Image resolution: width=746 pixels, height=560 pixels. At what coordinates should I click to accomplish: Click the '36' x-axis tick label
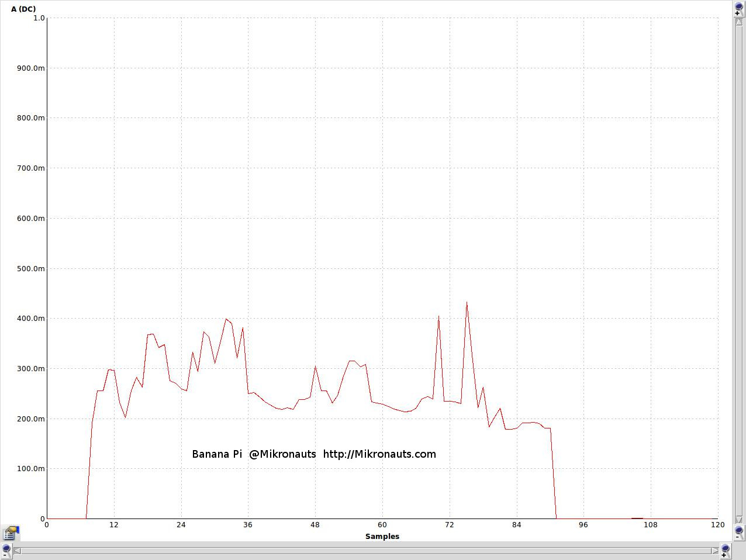coord(248,525)
